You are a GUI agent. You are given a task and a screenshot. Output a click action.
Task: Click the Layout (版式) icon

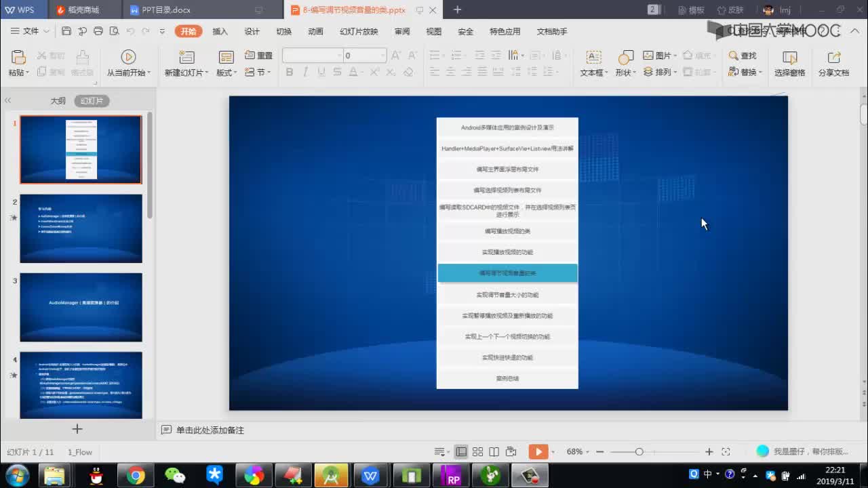(226, 57)
